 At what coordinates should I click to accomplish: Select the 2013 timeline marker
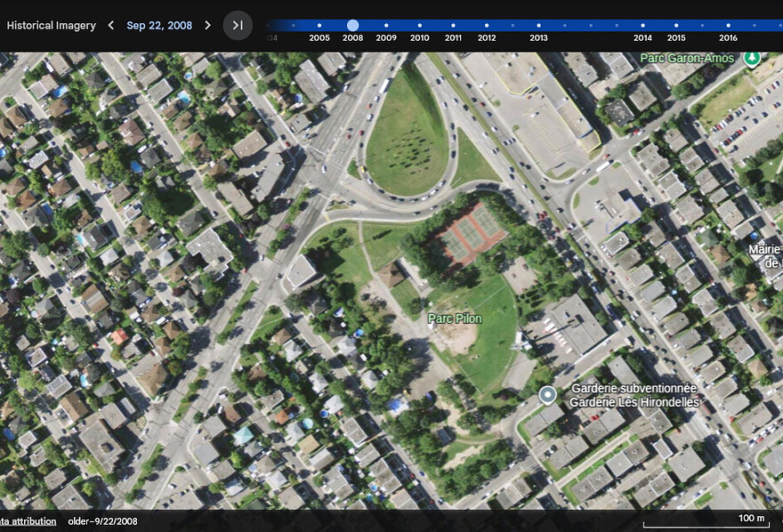(x=538, y=25)
